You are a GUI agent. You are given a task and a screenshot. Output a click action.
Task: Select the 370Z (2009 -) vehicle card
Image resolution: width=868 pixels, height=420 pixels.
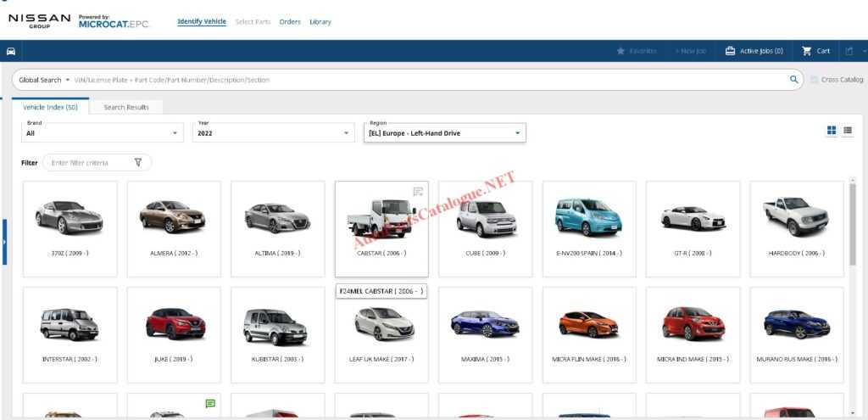70,229
